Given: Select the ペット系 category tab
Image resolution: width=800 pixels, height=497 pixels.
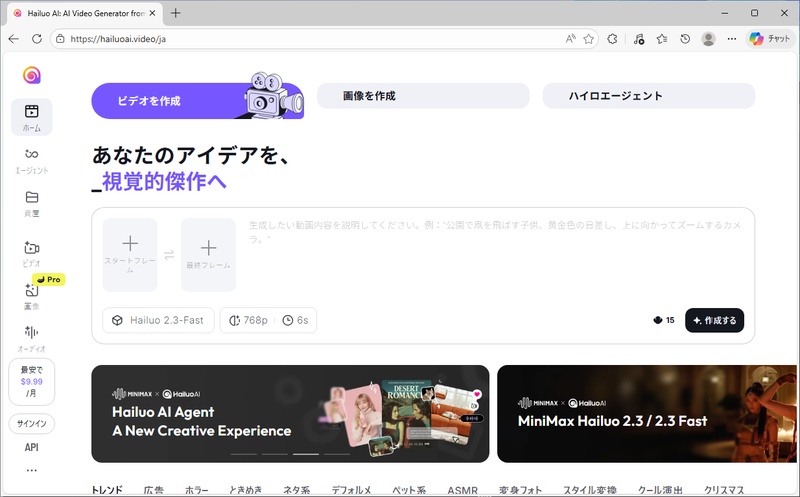Looking at the screenshot, I should 409,490.
